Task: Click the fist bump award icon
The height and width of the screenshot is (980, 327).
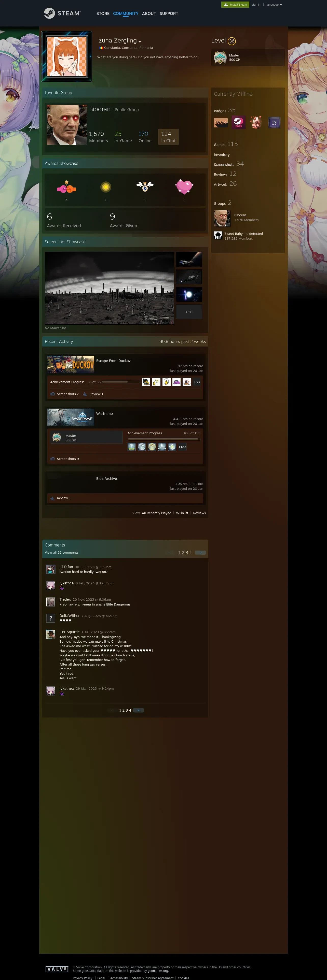Action: click(67, 187)
